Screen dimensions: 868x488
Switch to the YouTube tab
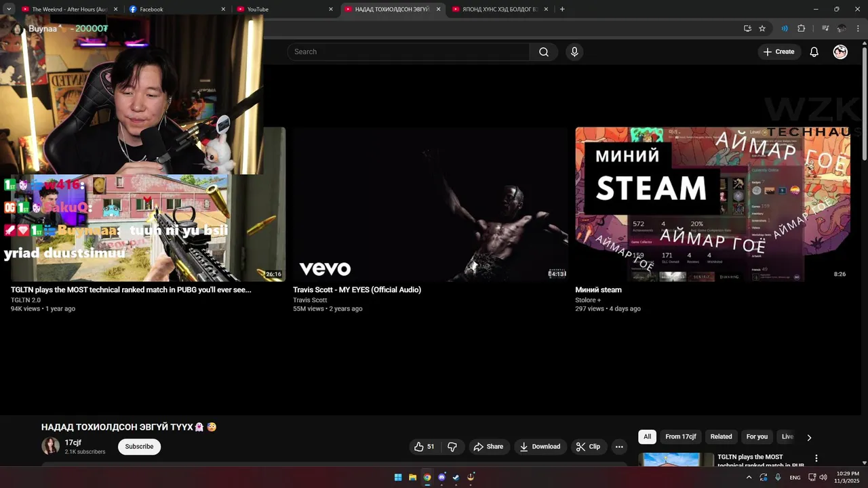(x=283, y=9)
